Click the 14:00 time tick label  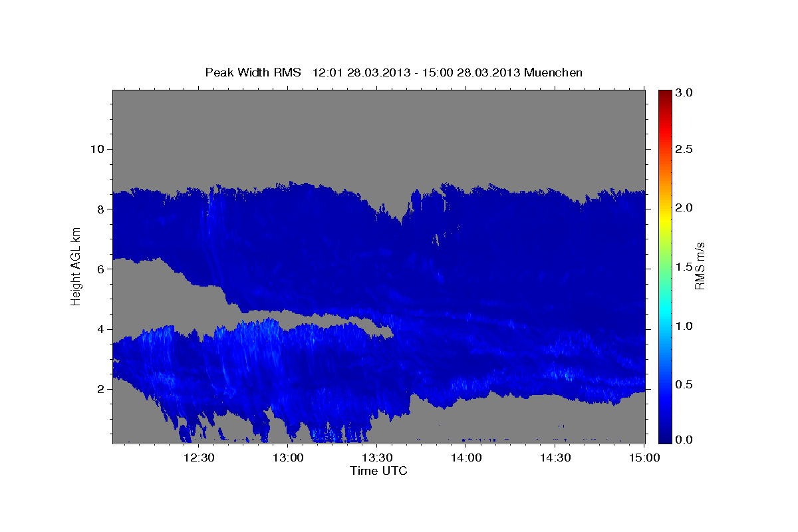tap(466, 458)
